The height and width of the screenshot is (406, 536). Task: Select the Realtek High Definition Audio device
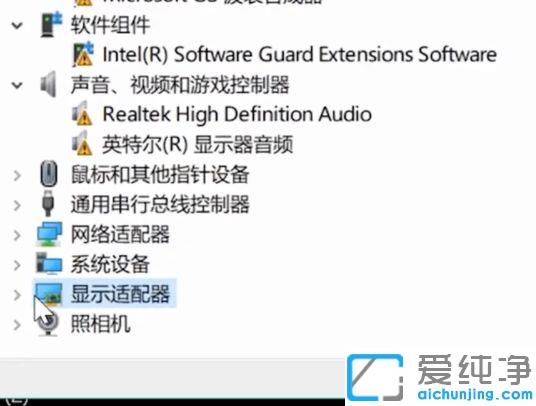(x=237, y=114)
